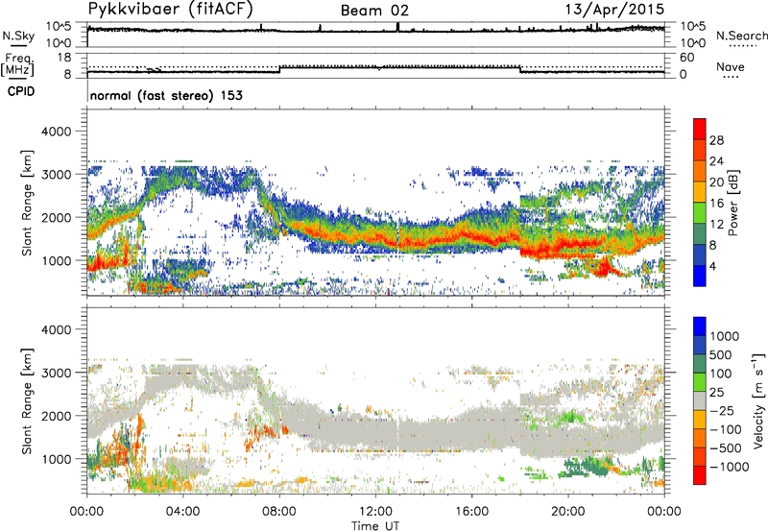The image size is (768, 532).
Task: Click the blue 1000 m/s velocity color swatch
Action: pyautogui.click(x=700, y=326)
